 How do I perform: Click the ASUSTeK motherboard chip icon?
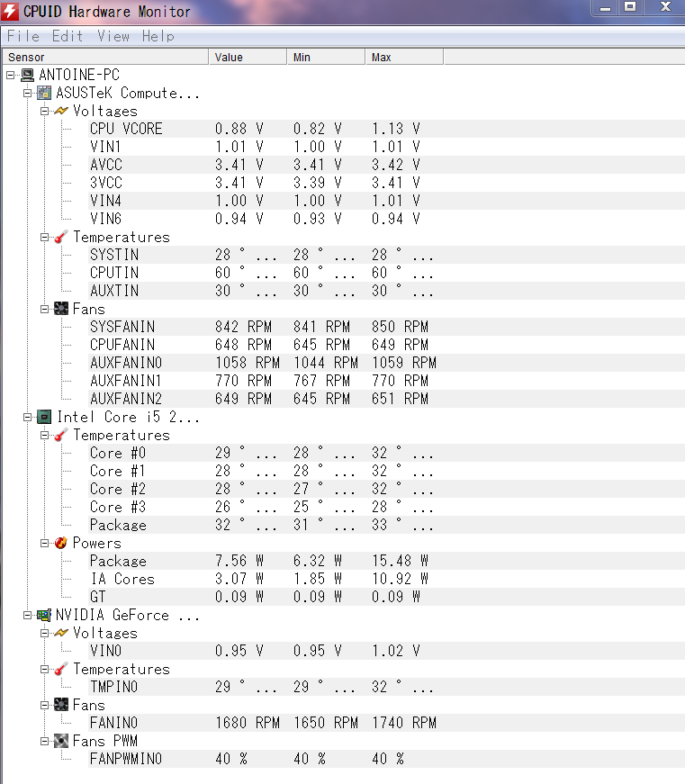click(x=44, y=93)
